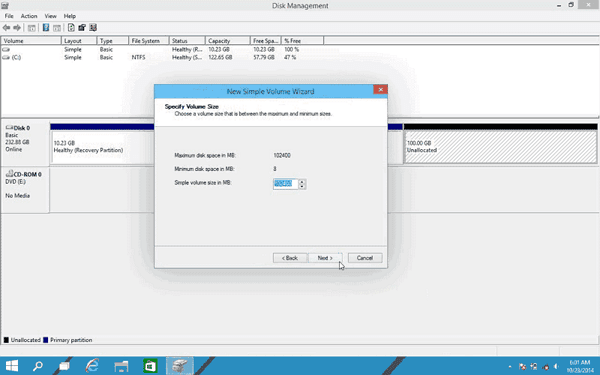Screen dimensions: 600x375
Task: Click the Unallocated legend label
Action: coord(26,340)
